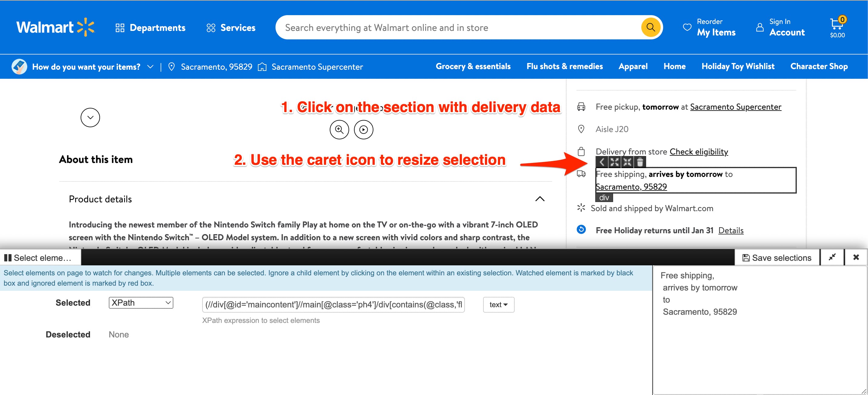Image resolution: width=868 pixels, height=395 pixels.
Task: Click the Save selections button
Action: [778, 257]
